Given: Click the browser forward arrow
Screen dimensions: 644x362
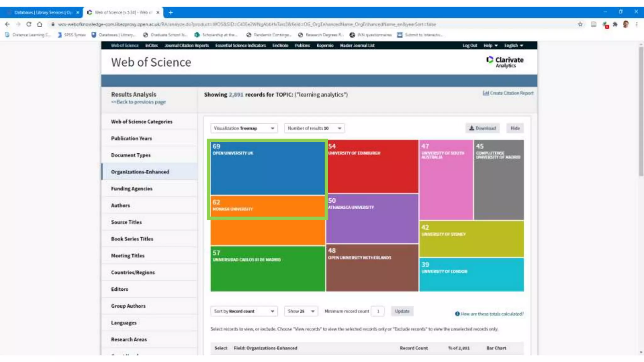Looking at the screenshot, I should point(18,24).
